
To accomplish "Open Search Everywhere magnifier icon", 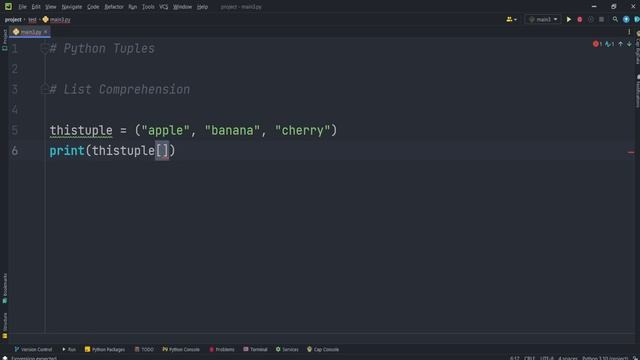I will tap(615, 19).
